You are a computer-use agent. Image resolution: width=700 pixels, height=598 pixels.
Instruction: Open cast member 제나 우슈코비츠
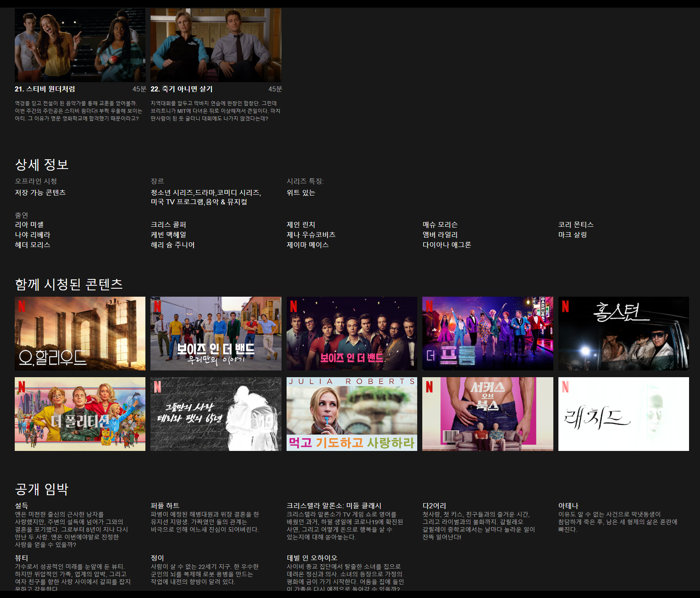coord(311,235)
